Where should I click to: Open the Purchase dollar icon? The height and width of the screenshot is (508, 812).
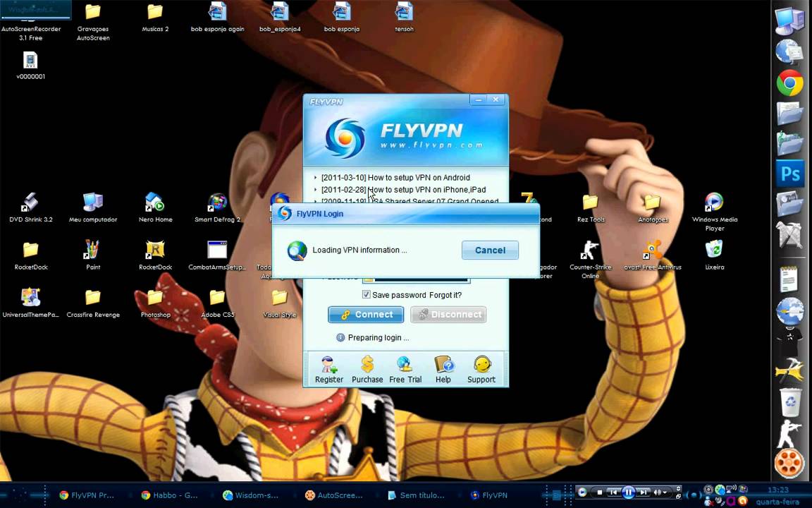pyautogui.click(x=367, y=370)
